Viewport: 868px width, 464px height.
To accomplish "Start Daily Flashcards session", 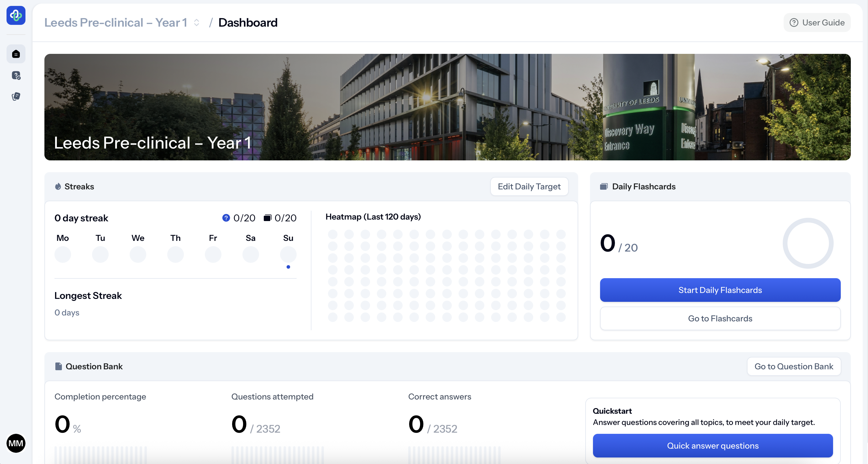I will pos(720,290).
